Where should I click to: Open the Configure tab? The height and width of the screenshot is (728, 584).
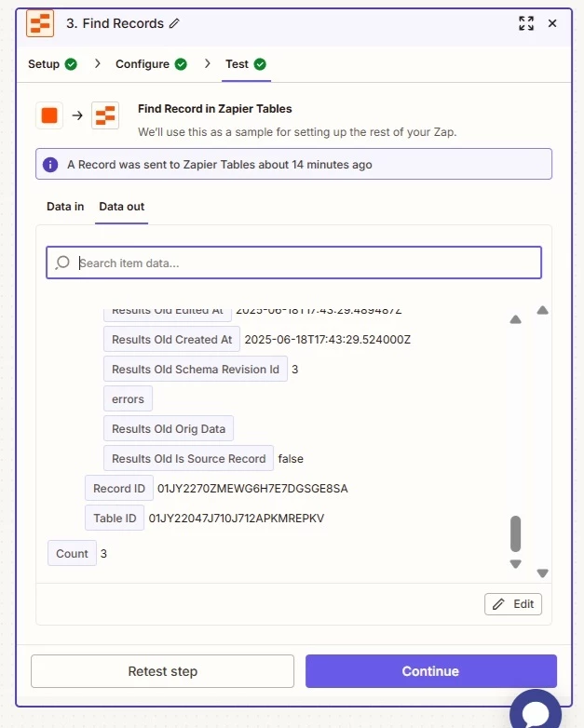pos(143,64)
